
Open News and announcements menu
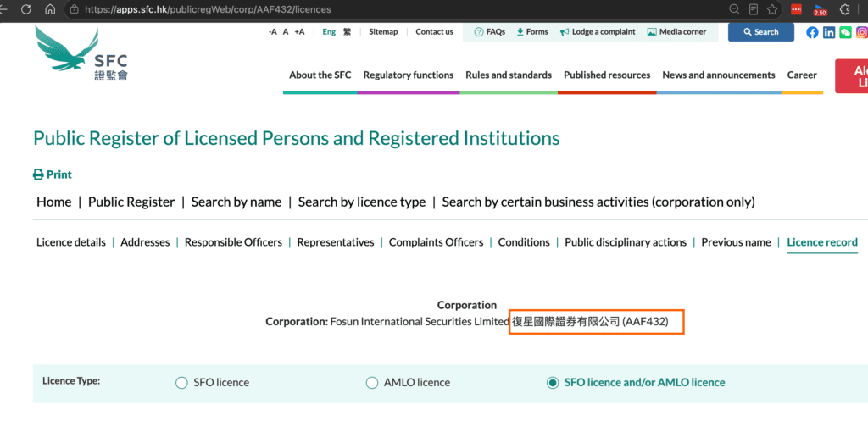(x=719, y=75)
